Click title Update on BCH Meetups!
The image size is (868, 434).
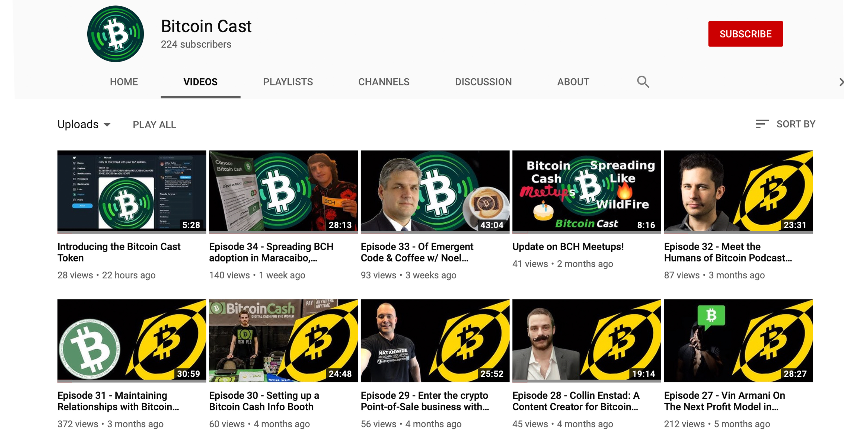pyautogui.click(x=568, y=246)
